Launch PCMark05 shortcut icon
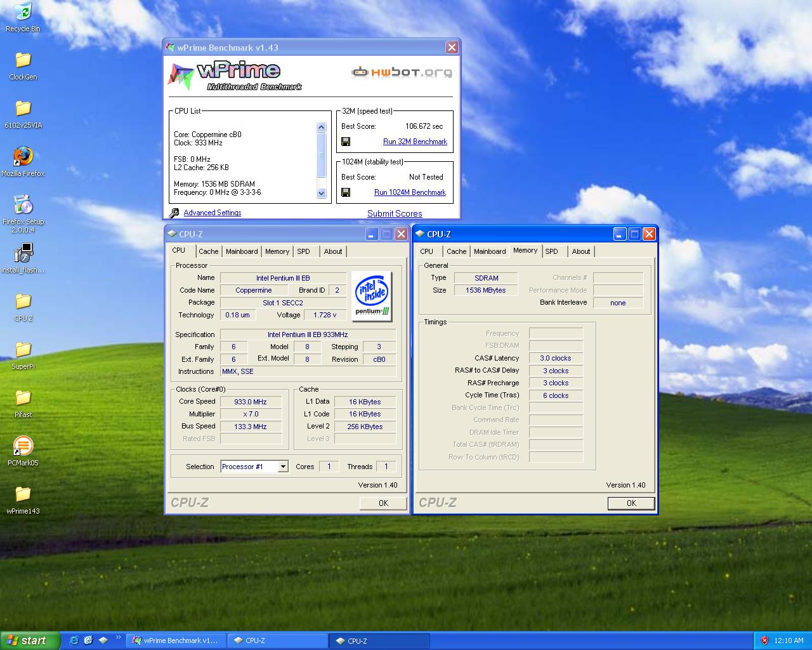812x650 pixels. [23, 452]
